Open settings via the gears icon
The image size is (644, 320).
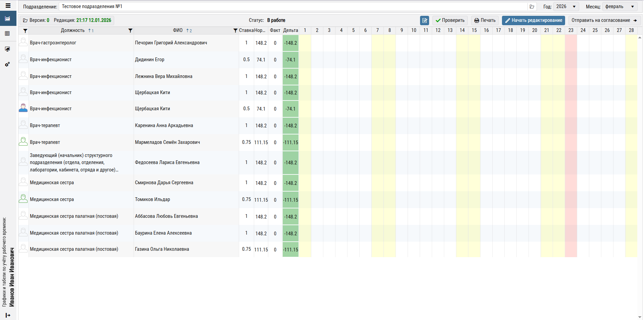[x=7, y=64]
